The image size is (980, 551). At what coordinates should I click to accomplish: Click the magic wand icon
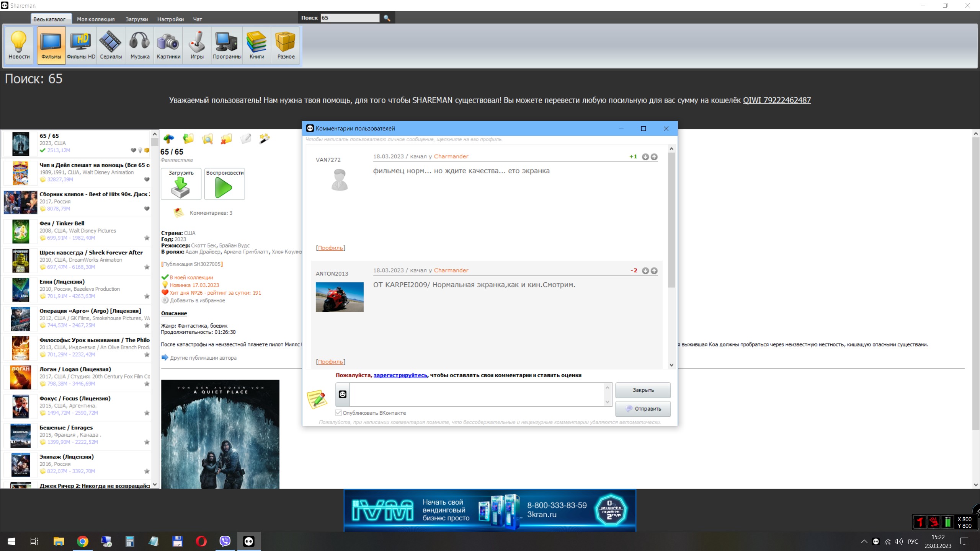point(265,139)
